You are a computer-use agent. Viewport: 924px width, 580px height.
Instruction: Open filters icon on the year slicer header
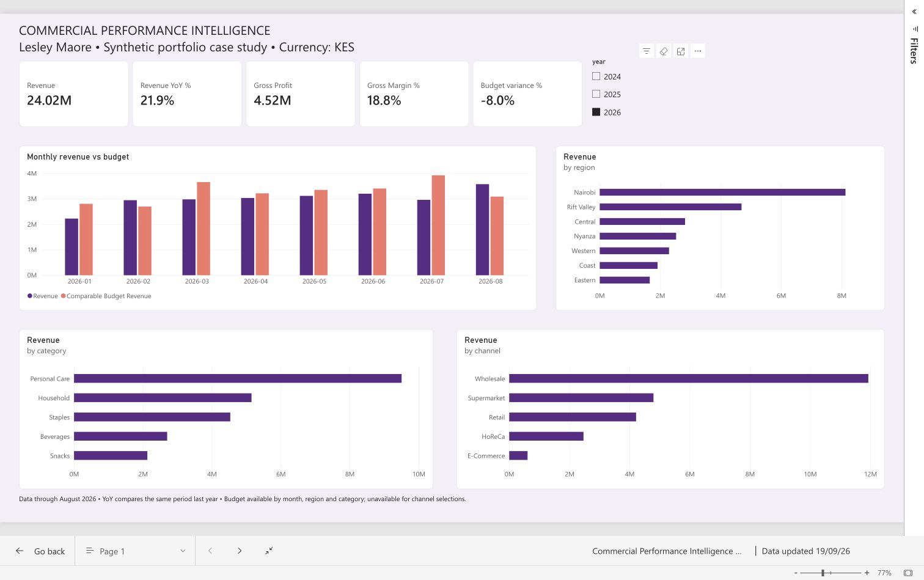pyautogui.click(x=646, y=51)
